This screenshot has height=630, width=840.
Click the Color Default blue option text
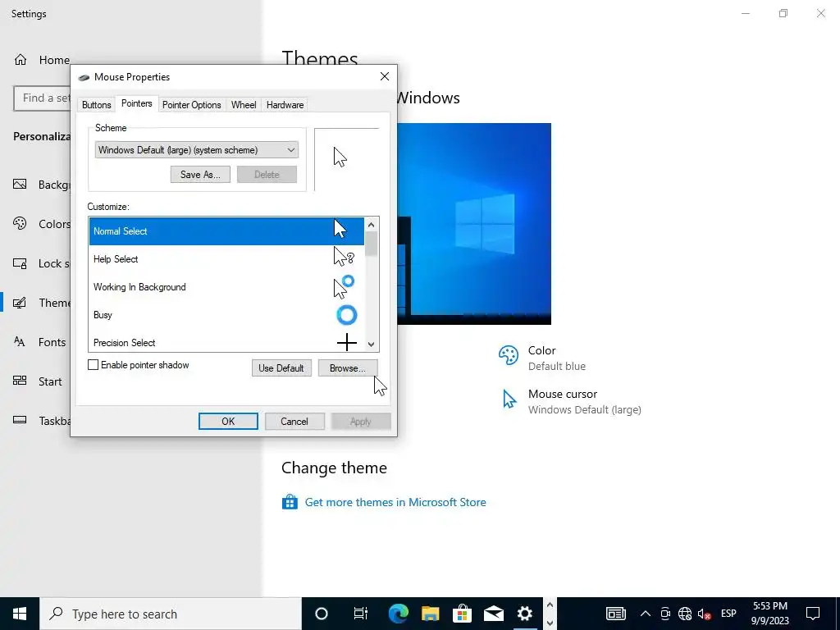pos(557,358)
